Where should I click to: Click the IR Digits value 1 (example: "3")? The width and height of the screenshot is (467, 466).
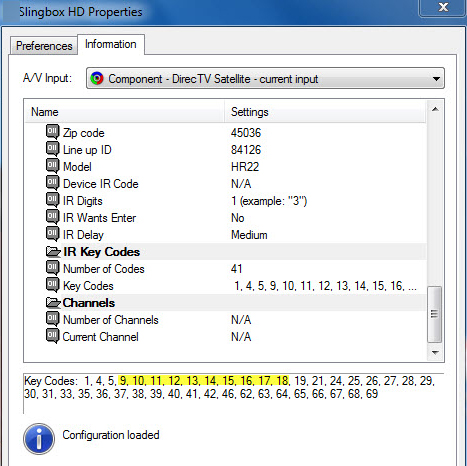[269, 201]
